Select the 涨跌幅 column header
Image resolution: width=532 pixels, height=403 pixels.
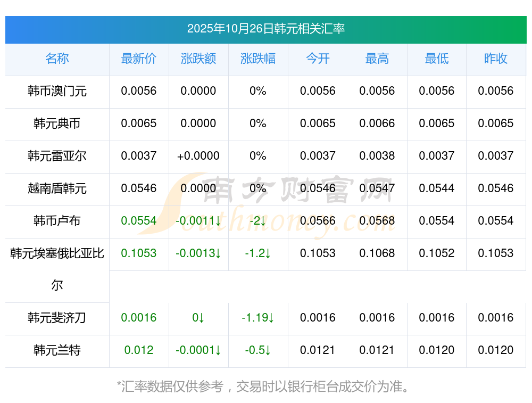click(x=258, y=59)
